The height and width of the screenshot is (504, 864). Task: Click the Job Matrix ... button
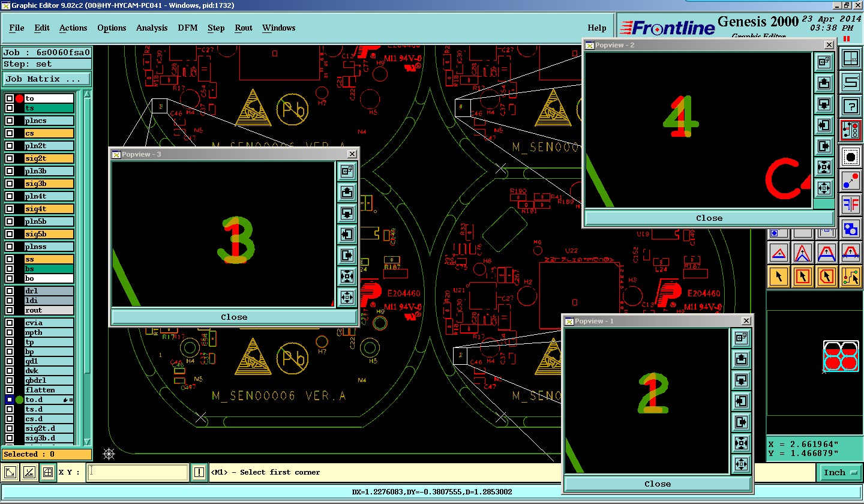47,79
